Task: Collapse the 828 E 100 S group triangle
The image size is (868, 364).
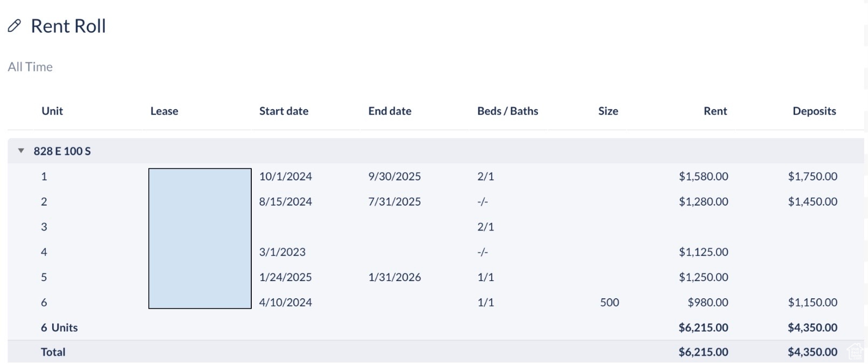Action: [21, 151]
